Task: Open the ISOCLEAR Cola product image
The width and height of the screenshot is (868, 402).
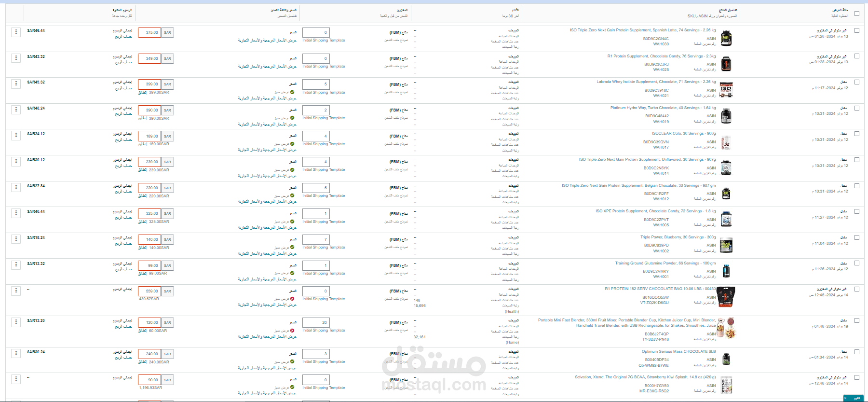Action: point(726,142)
